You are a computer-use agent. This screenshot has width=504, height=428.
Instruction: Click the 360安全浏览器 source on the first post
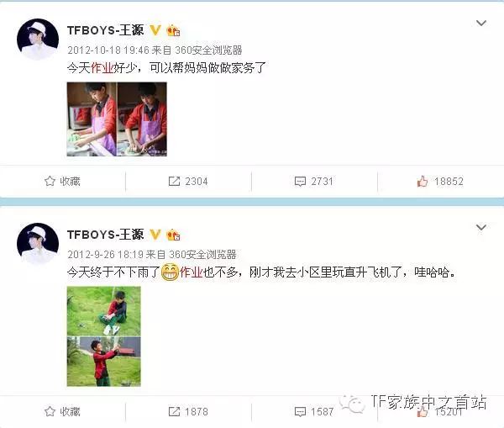pos(208,50)
